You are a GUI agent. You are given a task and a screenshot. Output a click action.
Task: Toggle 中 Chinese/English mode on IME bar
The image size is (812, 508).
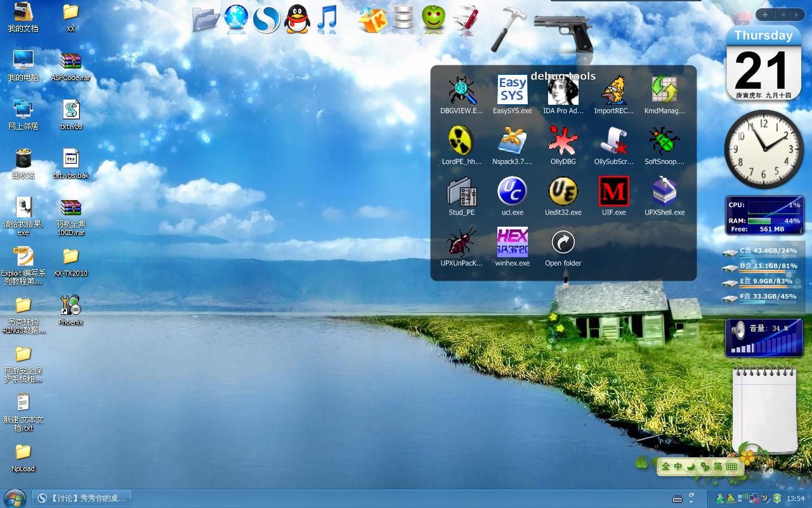678,467
